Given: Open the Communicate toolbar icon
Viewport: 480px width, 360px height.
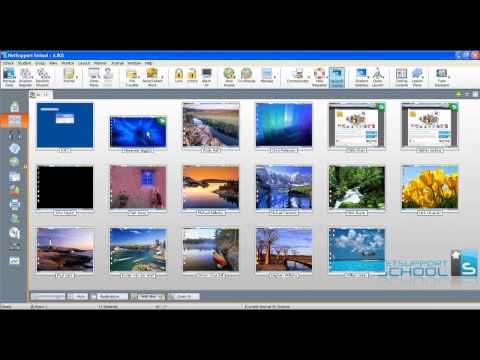Looking at the screenshot, I should (298, 75).
